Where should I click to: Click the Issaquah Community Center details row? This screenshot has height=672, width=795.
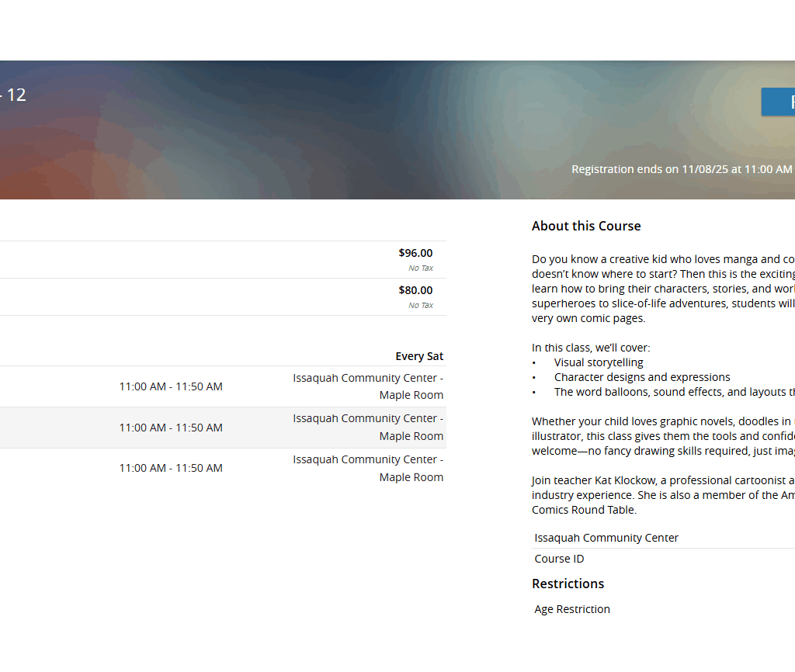606,538
